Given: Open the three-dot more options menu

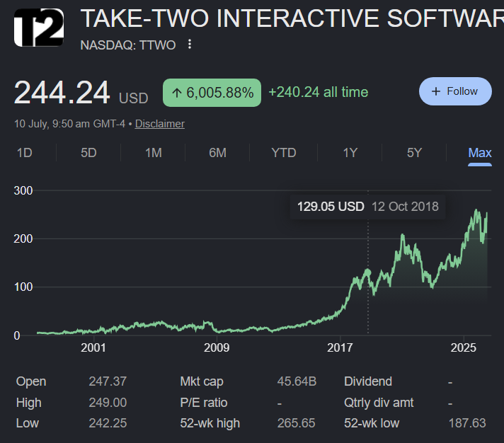Looking at the screenshot, I should coord(190,45).
